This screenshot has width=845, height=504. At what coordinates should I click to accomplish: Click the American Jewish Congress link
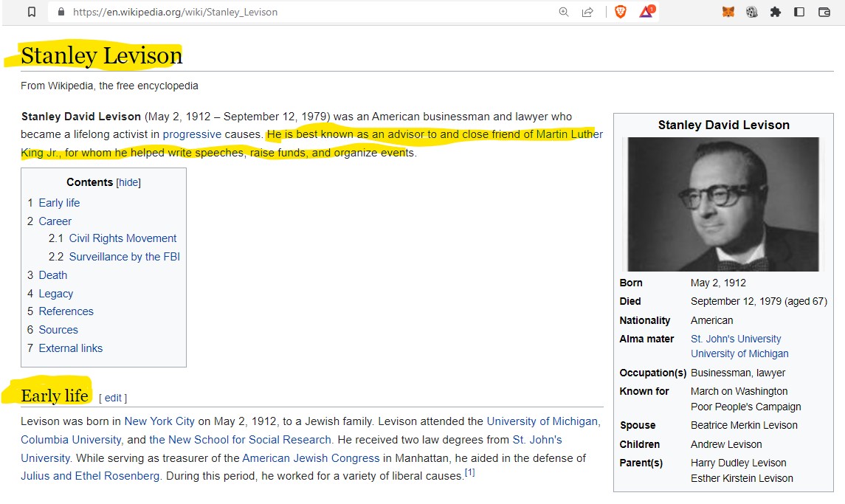click(x=311, y=458)
